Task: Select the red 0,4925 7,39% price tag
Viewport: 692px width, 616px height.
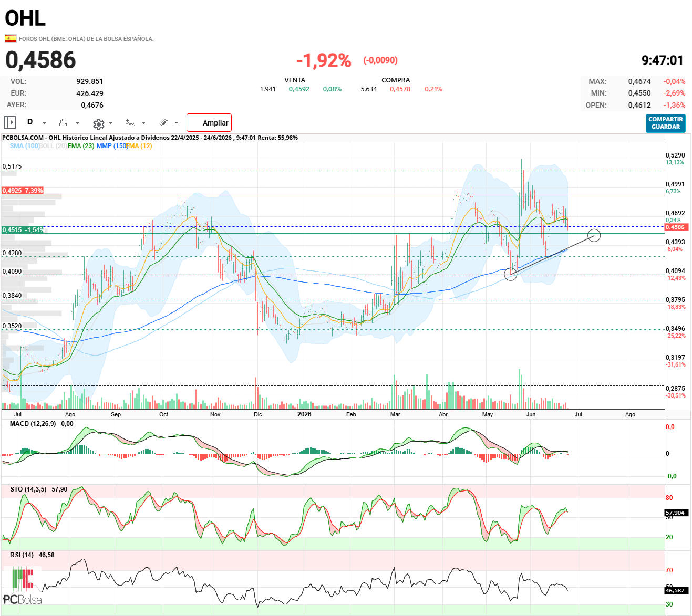Action: pos(23,190)
